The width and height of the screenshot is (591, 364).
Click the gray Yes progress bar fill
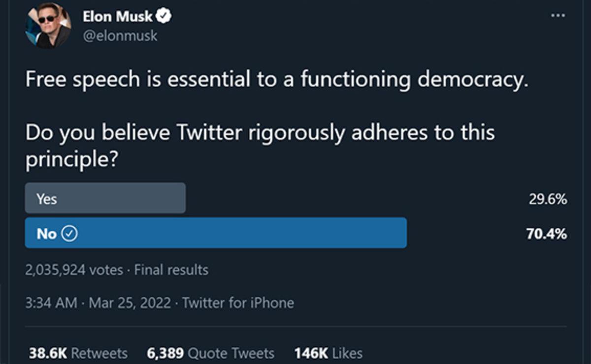pyautogui.click(x=105, y=198)
